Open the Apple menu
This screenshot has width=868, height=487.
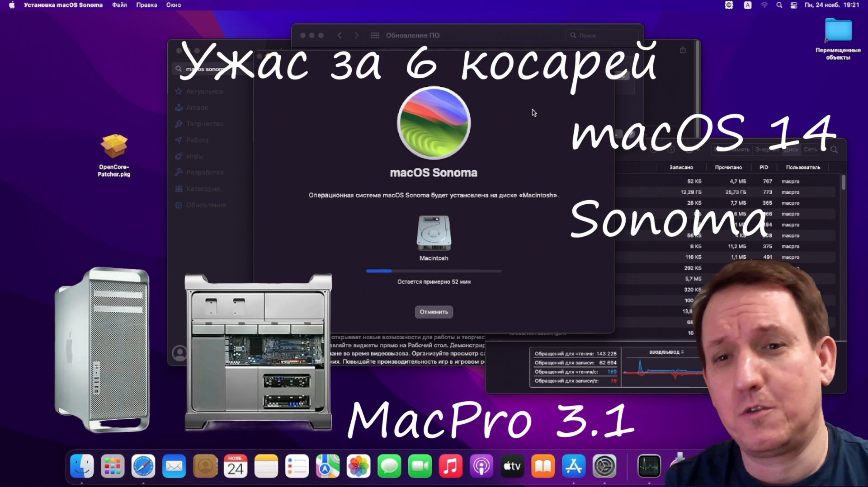(x=12, y=5)
